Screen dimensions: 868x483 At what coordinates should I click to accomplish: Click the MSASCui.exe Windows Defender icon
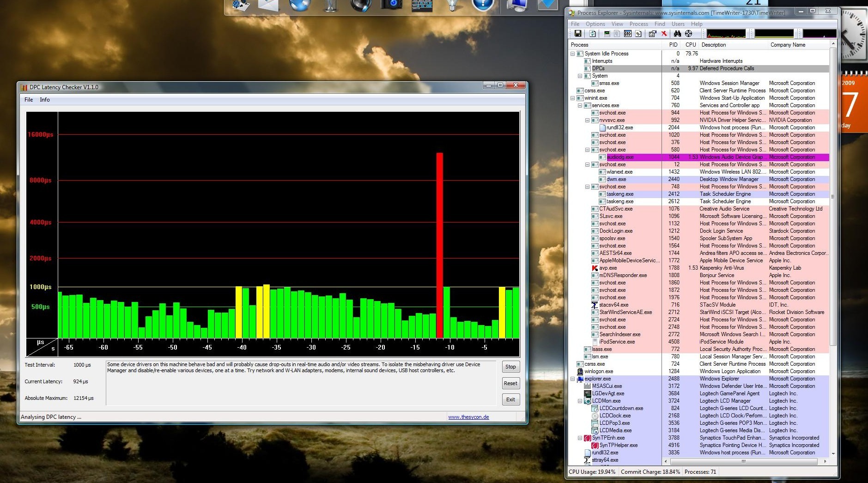click(x=588, y=386)
